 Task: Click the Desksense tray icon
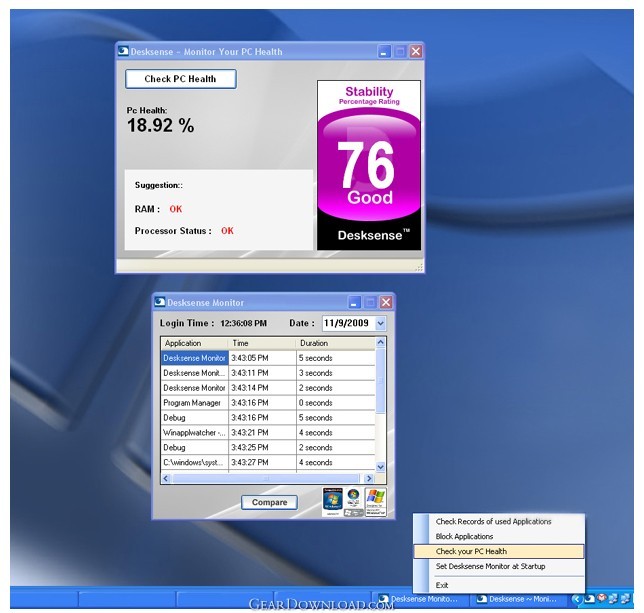(x=589, y=599)
